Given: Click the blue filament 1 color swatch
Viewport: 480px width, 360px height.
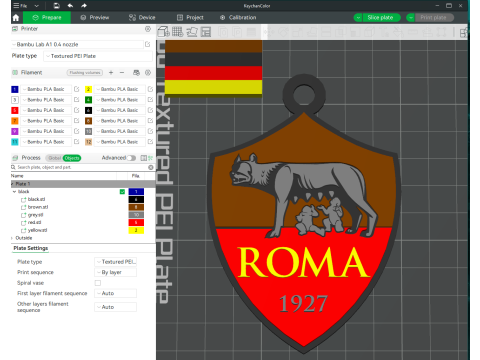Looking at the screenshot, I should 15,89.
